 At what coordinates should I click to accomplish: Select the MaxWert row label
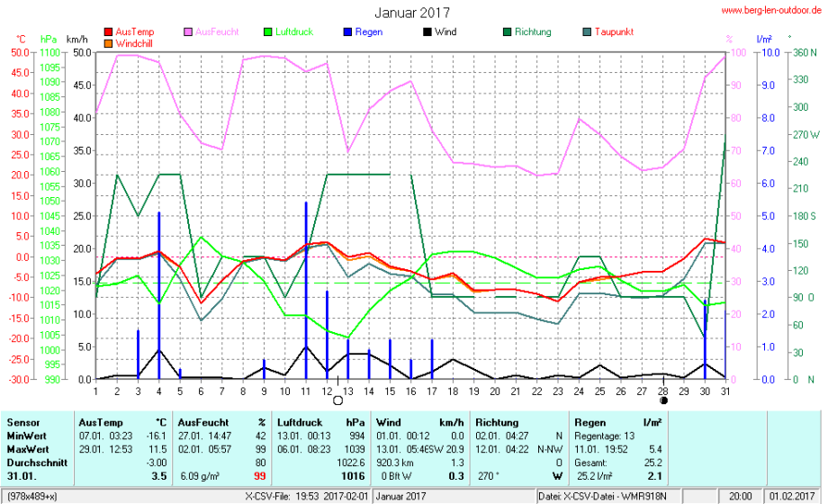coord(27,448)
